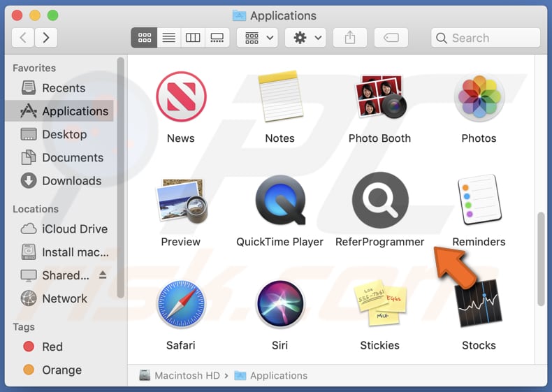
Task: Open Downloads in the sidebar
Action: (59, 181)
